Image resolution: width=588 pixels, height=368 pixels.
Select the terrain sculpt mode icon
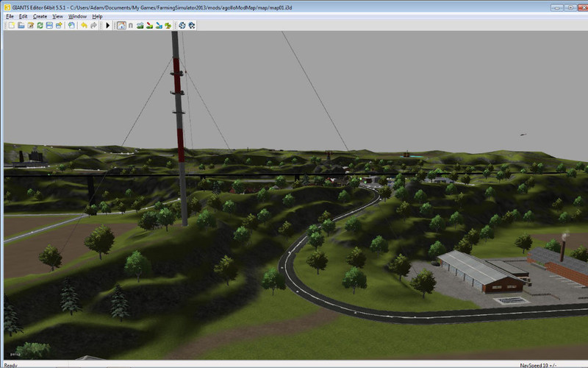(140, 25)
